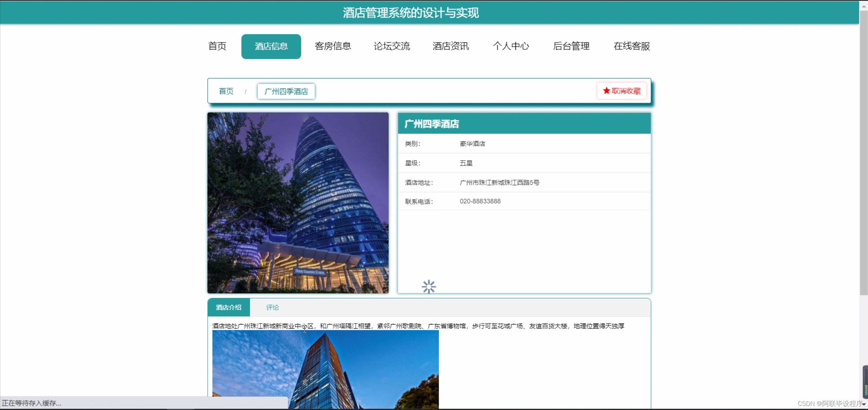This screenshot has width=868, height=410.
Task: Click the red star icon next to 取消收藏
Action: click(x=606, y=91)
